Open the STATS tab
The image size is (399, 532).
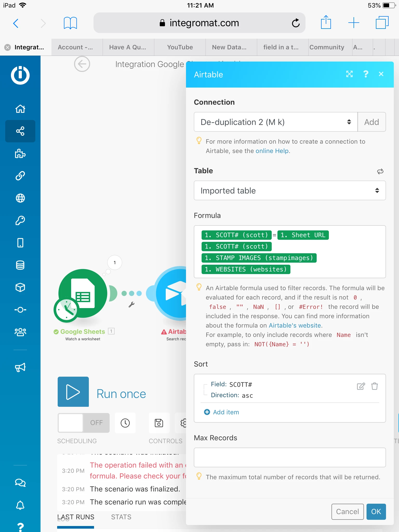(121, 517)
